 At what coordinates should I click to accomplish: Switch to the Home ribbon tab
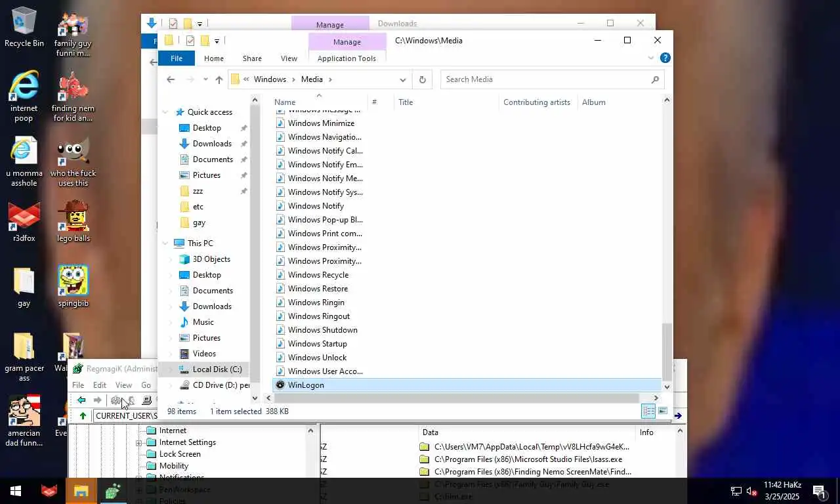[213, 58]
